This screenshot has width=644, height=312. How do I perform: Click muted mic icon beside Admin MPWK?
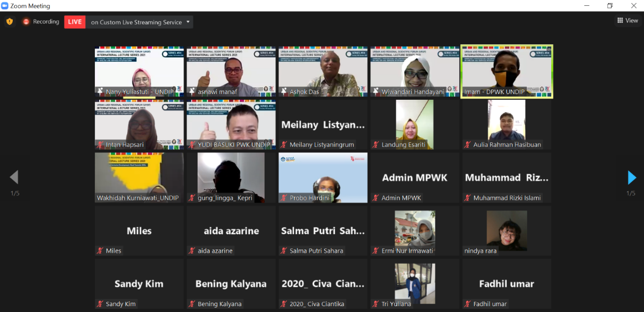[376, 198]
